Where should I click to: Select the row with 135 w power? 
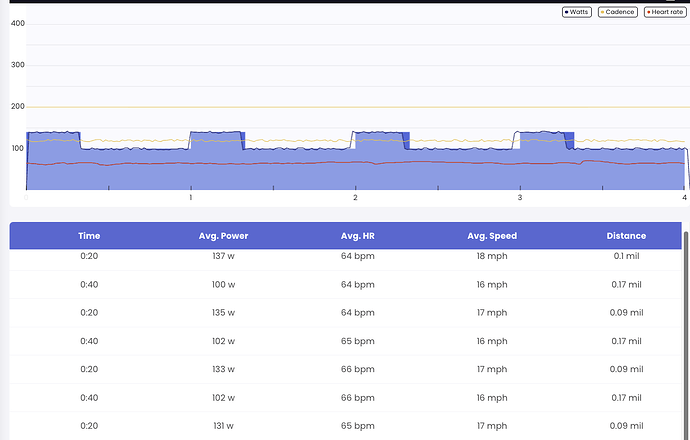[224, 312]
